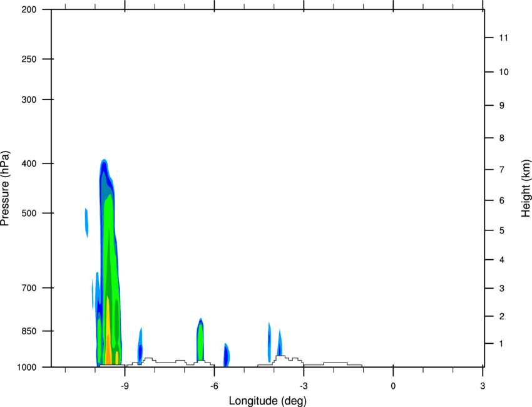
Task: Click the 500 pressure tick label
Action: point(29,213)
